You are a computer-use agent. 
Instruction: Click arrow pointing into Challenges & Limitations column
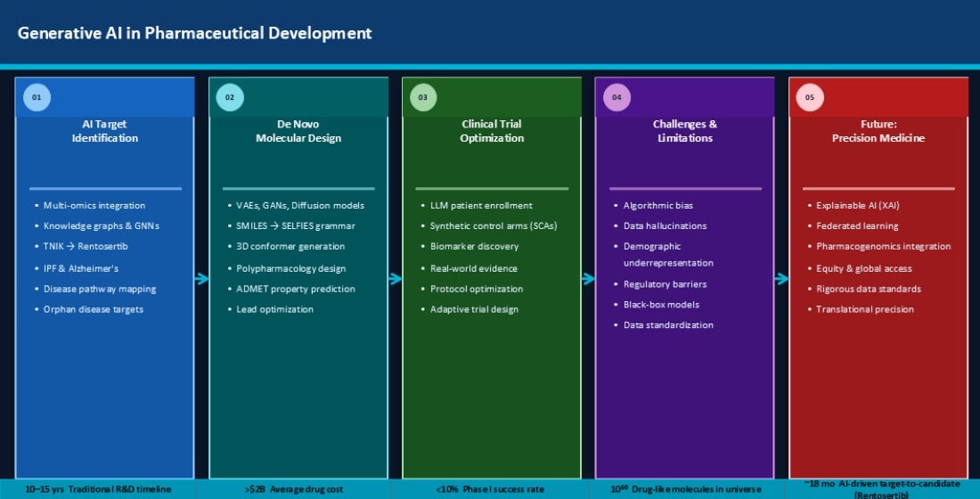pyautogui.click(x=588, y=279)
